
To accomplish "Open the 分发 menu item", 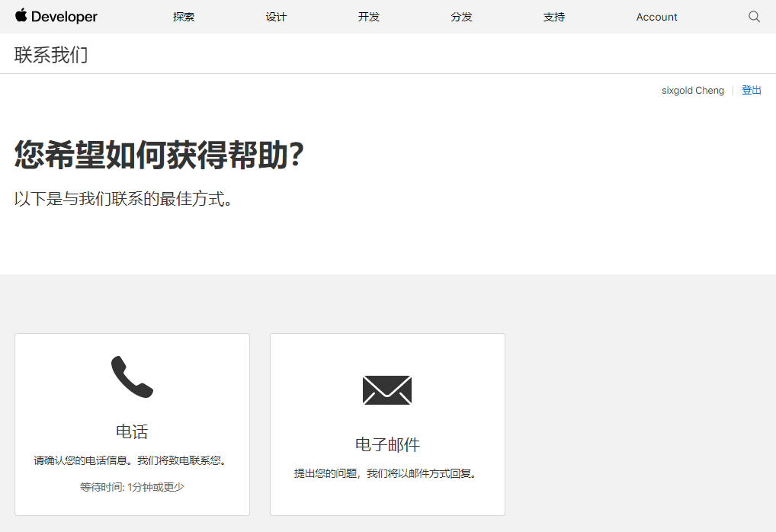I will coord(461,17).
